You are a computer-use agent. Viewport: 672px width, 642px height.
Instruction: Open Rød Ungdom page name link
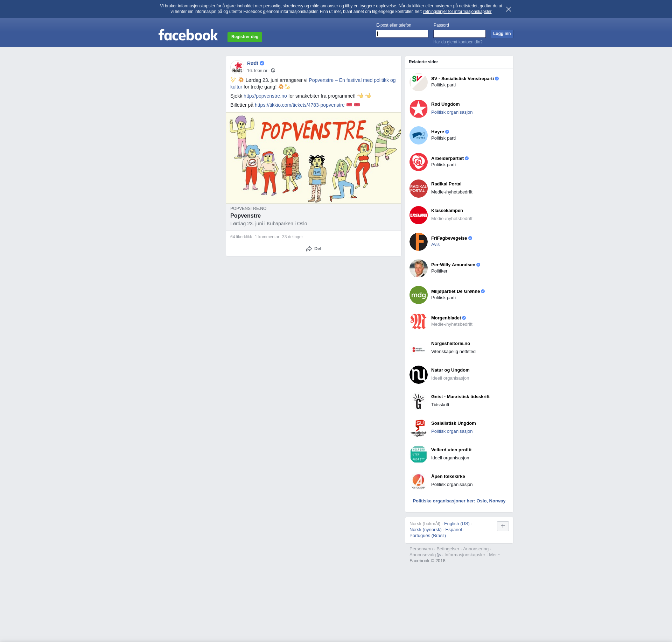pos(446,104)
